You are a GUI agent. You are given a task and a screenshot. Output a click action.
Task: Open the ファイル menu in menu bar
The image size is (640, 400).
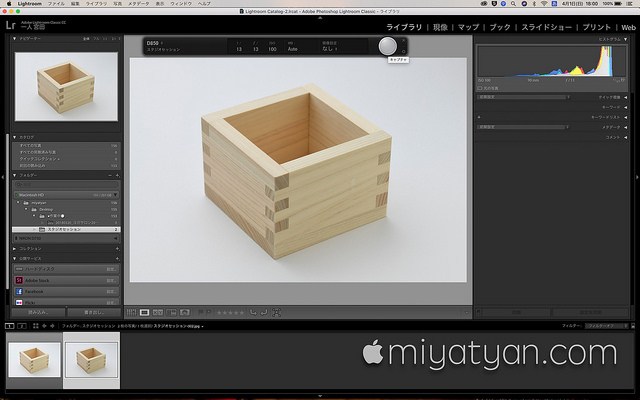pos(56,4)
